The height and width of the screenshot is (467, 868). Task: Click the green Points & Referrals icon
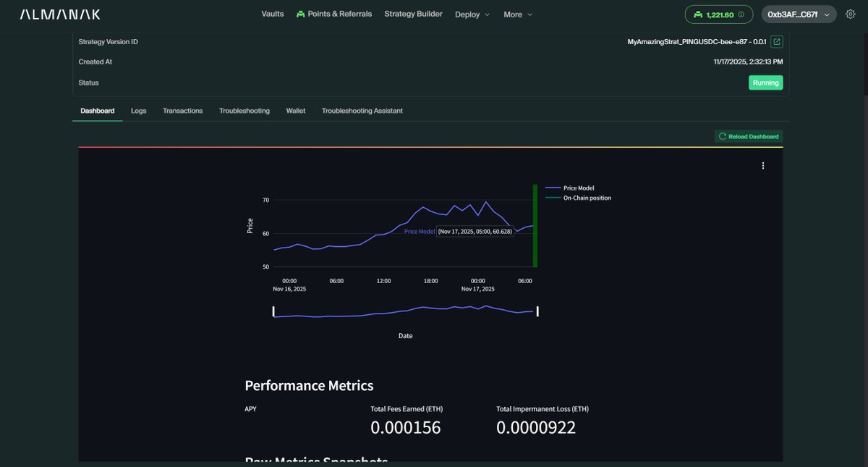pyautogui.click(x=299, y=13)
